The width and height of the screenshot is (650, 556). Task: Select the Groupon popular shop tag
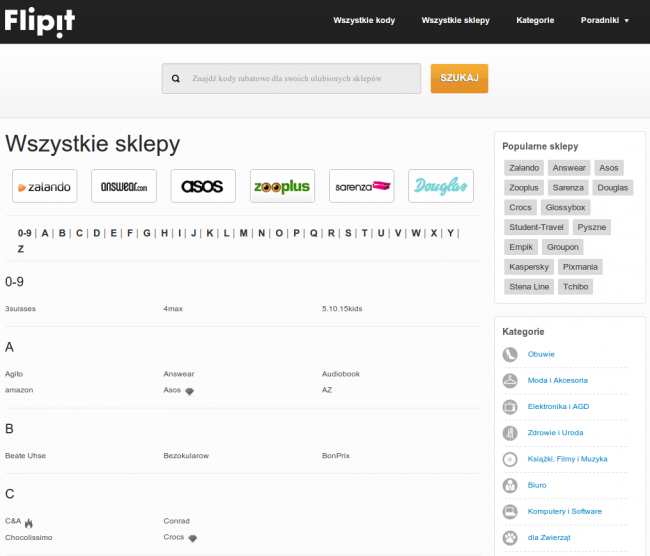(x=563, y=247)
